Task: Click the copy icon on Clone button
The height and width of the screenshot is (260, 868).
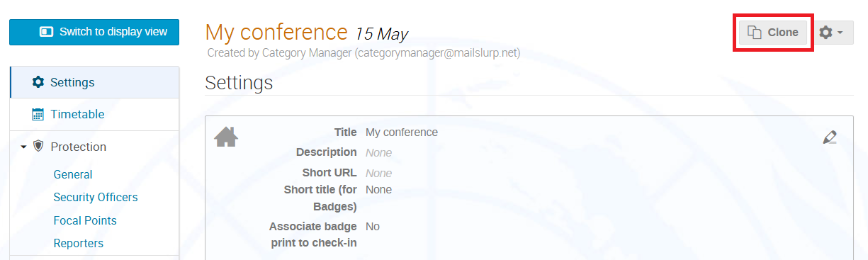Action: point(755,33)
